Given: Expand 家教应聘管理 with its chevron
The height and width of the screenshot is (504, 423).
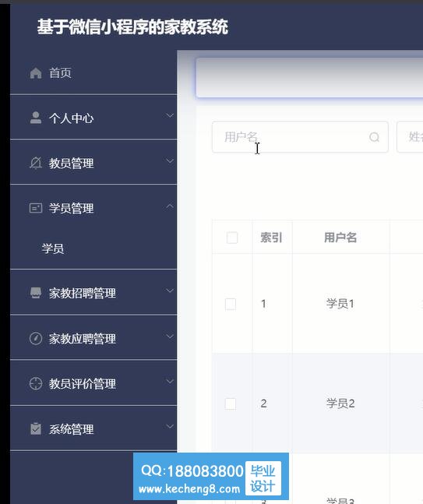Looking at the screenshot, I should point(170,337).
